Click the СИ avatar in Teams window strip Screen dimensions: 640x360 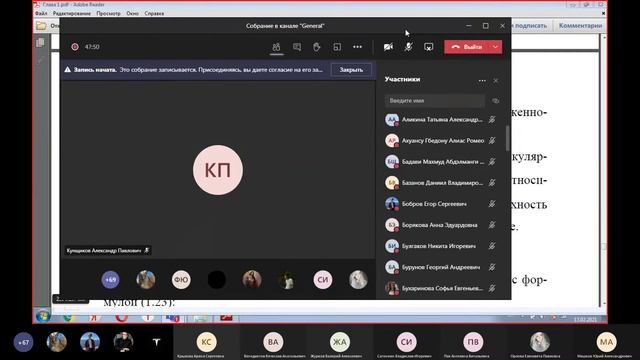(x=323, y=280)
